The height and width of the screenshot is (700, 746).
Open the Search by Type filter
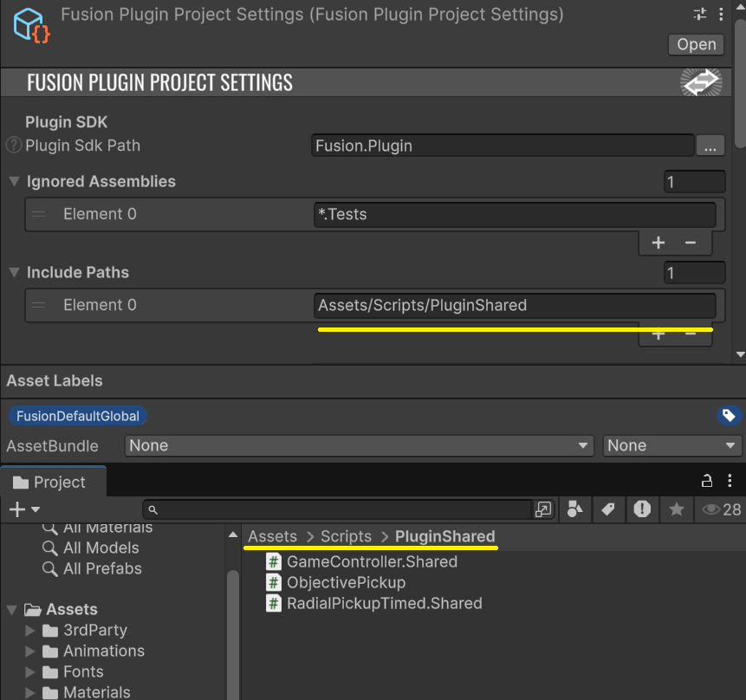(574, 509)
